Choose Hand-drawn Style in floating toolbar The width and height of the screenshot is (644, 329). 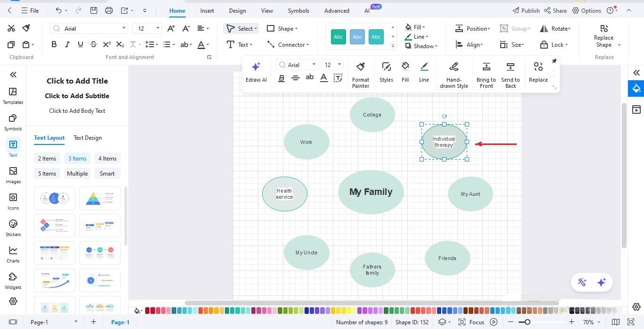(454, 75)
